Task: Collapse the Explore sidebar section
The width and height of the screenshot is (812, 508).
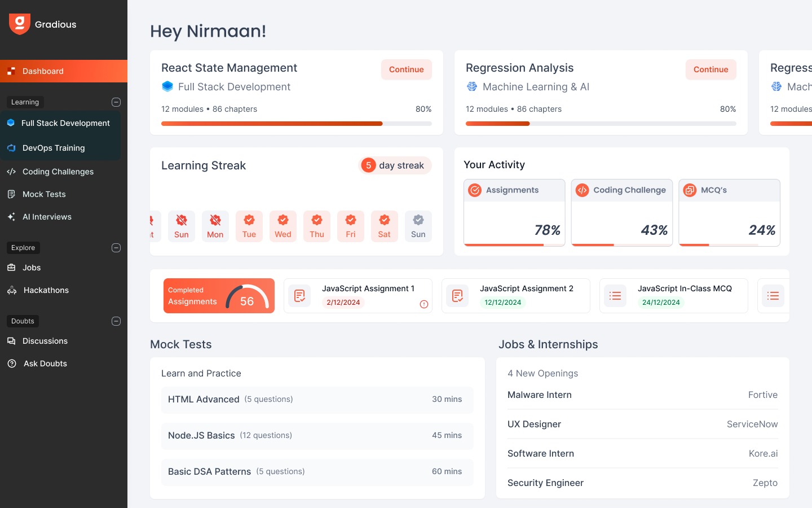Action: 116,248
